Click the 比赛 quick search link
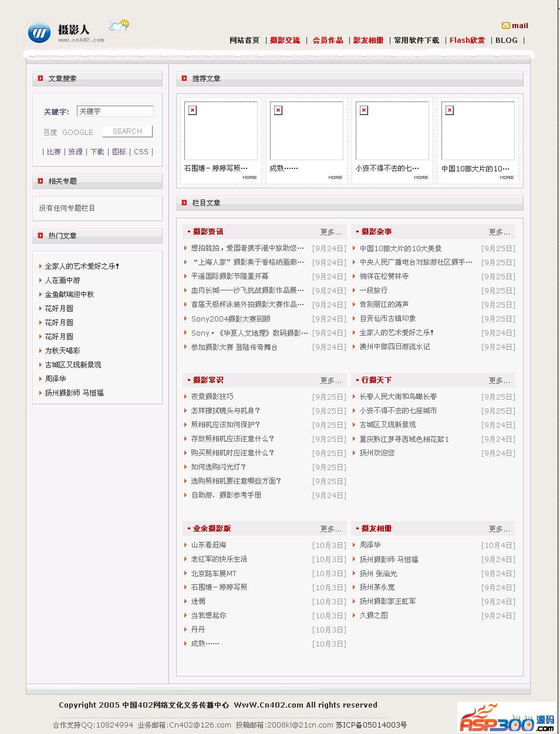The height and width of the screenshot is (734, 560). pos(54,151)
